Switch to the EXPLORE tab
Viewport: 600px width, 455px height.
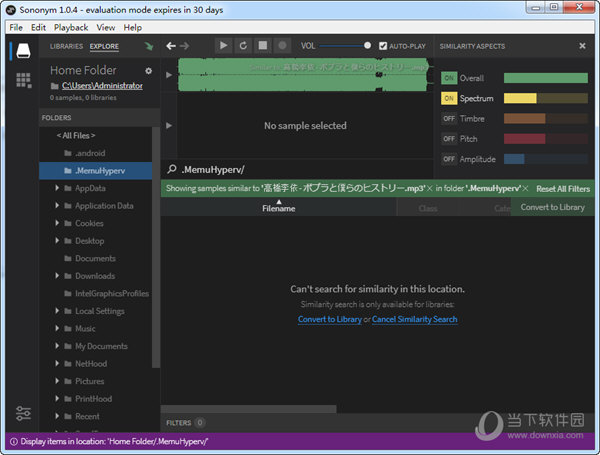[x=104, y=46]
